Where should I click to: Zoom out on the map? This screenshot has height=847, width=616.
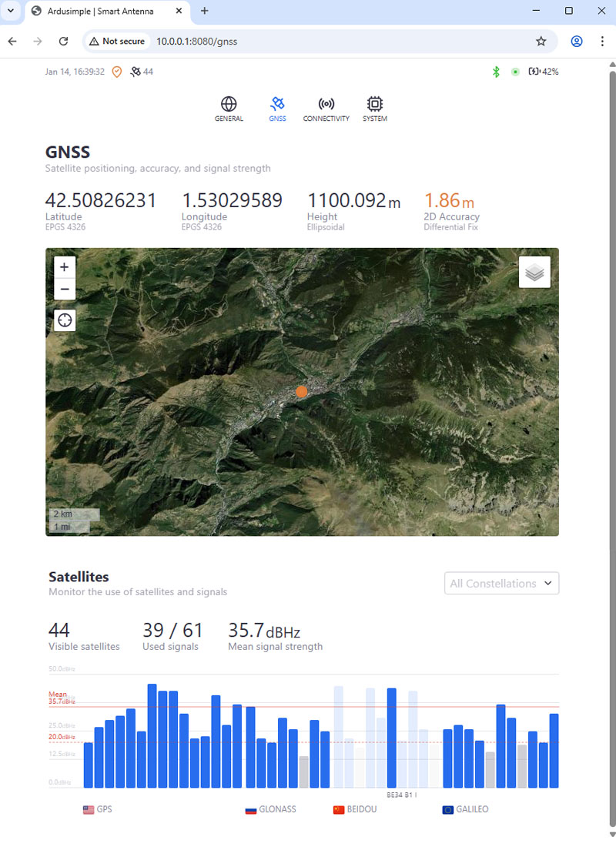(x=65, y=289)
